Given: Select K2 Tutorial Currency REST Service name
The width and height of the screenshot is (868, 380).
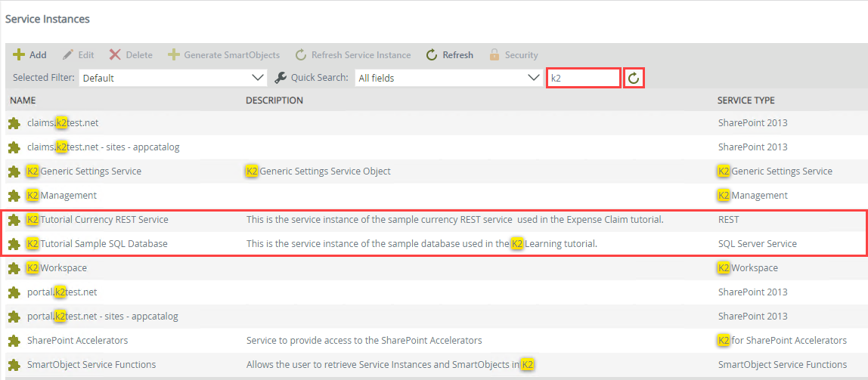Looking at the screenshot, I should pyautogui.click(x=98, y=220).
